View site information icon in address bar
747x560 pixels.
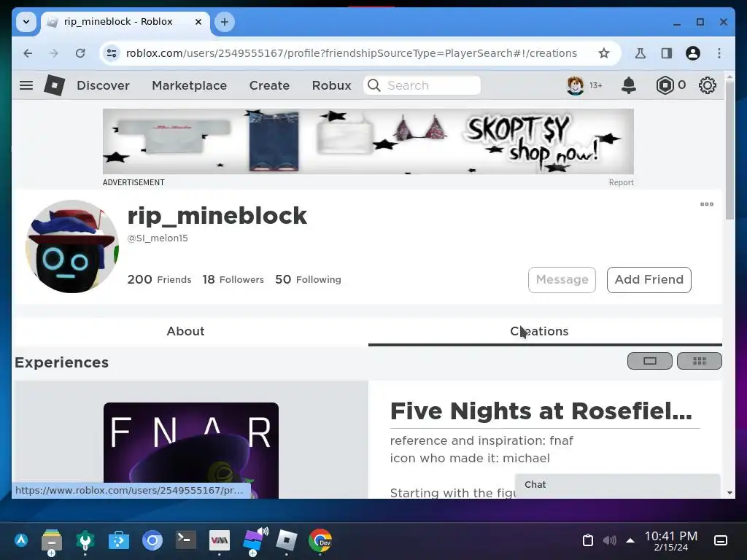pos(112,53)
